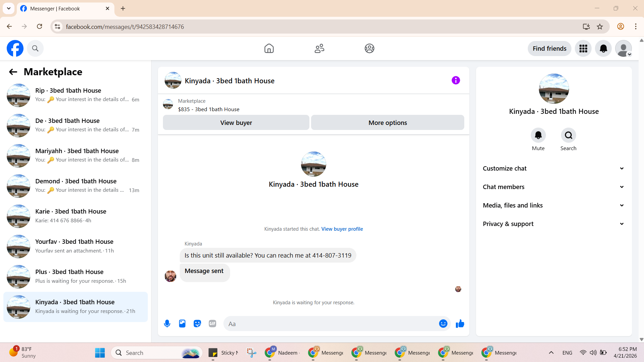The width and height of the screenshot is (644, 362).
Task: Open the Snipping Tool taskbar icon
Action: [x=251, y=353]
